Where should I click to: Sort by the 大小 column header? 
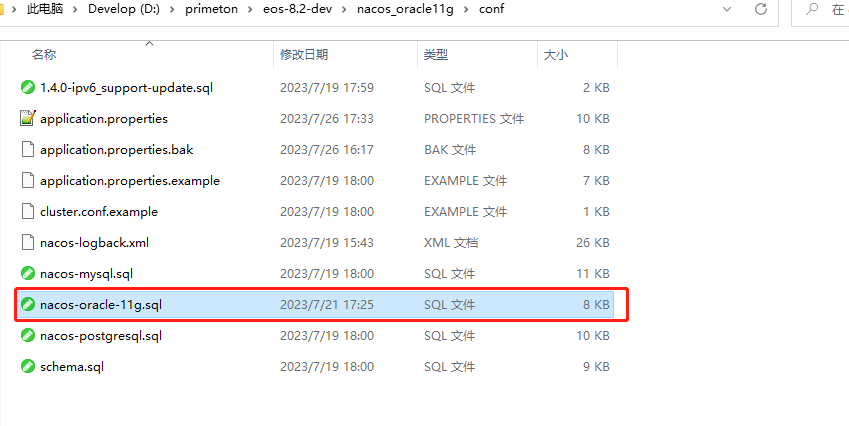pos(556,55)
